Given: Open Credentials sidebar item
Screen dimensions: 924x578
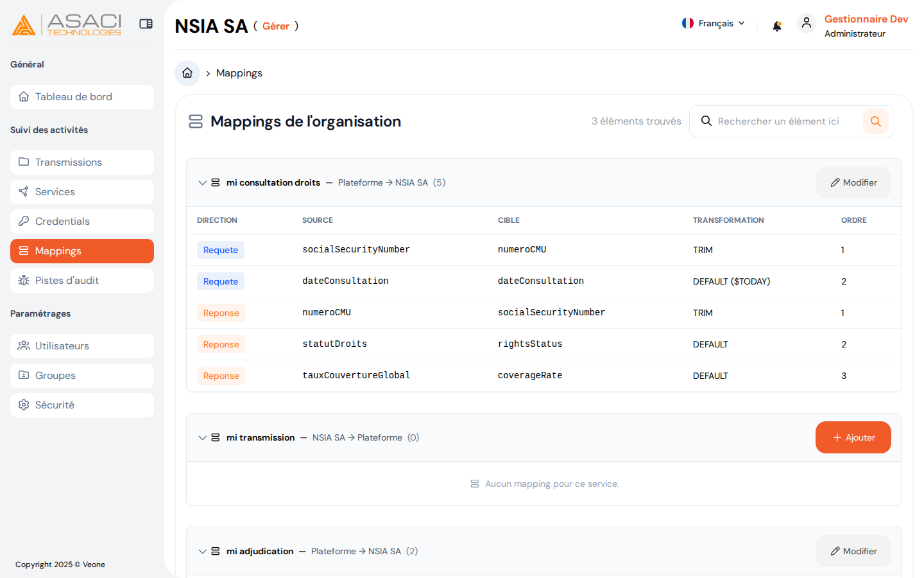Looking at the screenshot, I should click(x=82, y=222).
